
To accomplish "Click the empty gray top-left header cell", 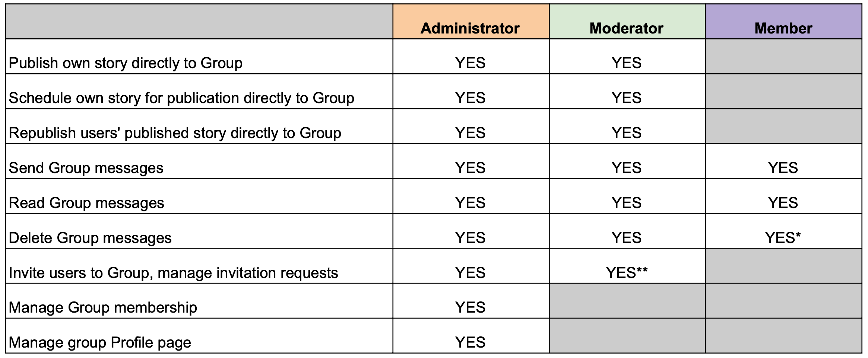I will 199,22.
